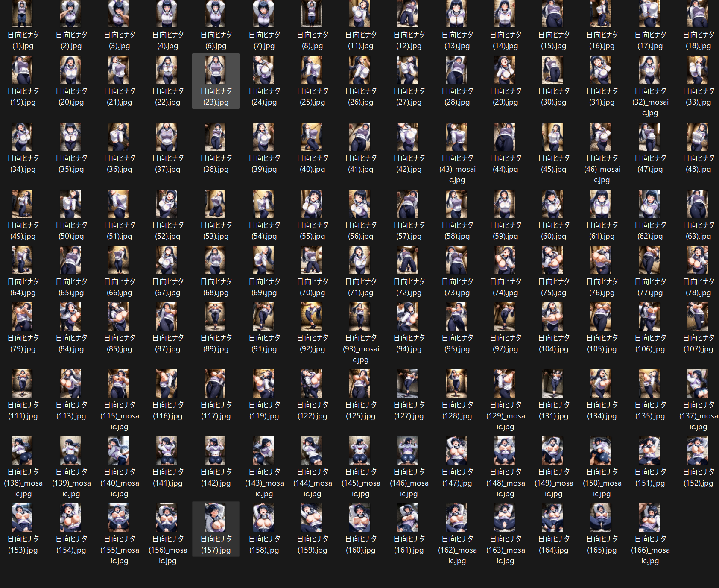The image size is (719, 588).
Task: Choose file 日向ヒナタ (115)_mosaic.jpg
Action: (119, 401)
